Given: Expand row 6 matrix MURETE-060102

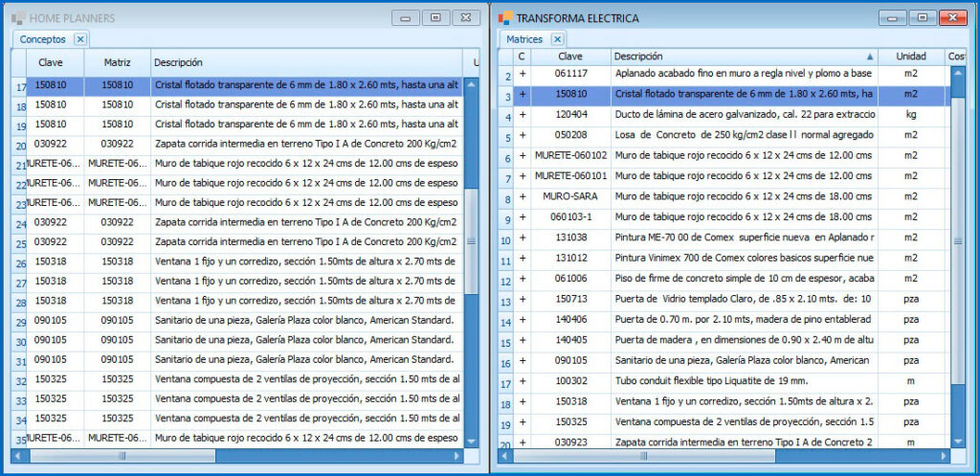Looking at the screenshot, I should click(x=522, y=156).
